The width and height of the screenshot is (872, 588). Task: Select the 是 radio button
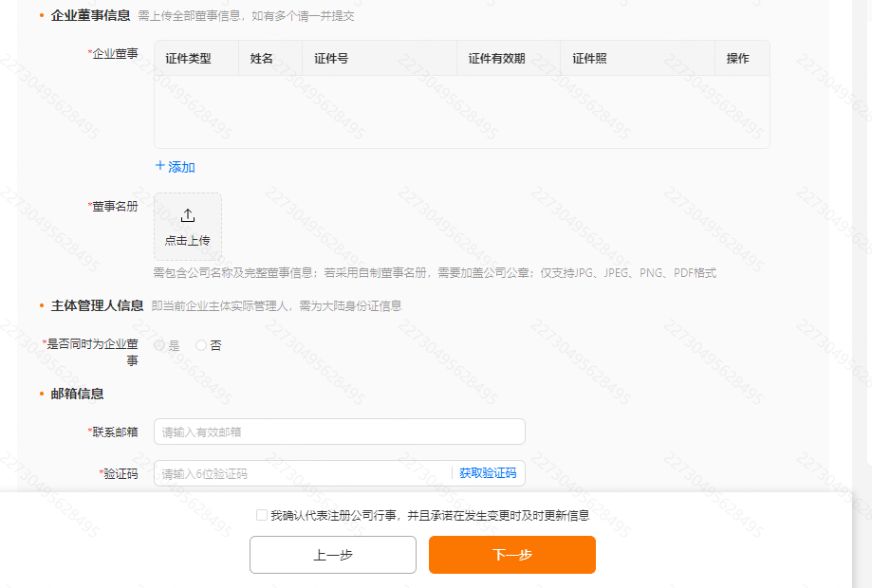(x=159, y=344)
